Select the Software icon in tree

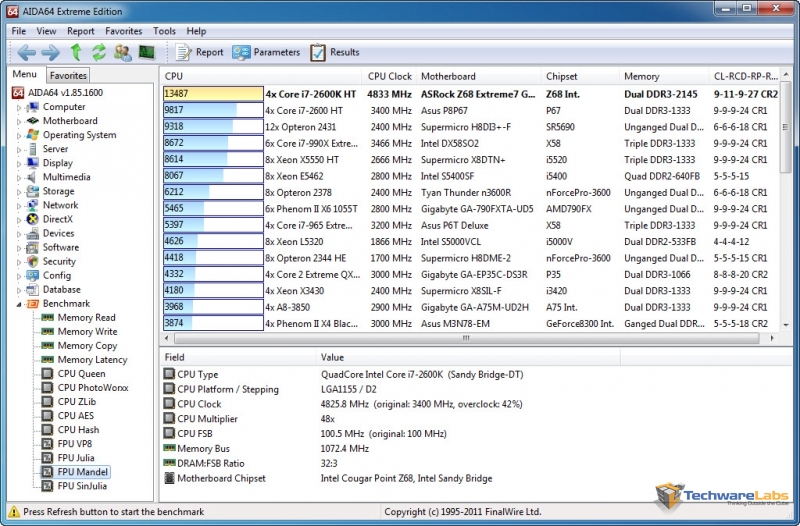tap(33, 247)
